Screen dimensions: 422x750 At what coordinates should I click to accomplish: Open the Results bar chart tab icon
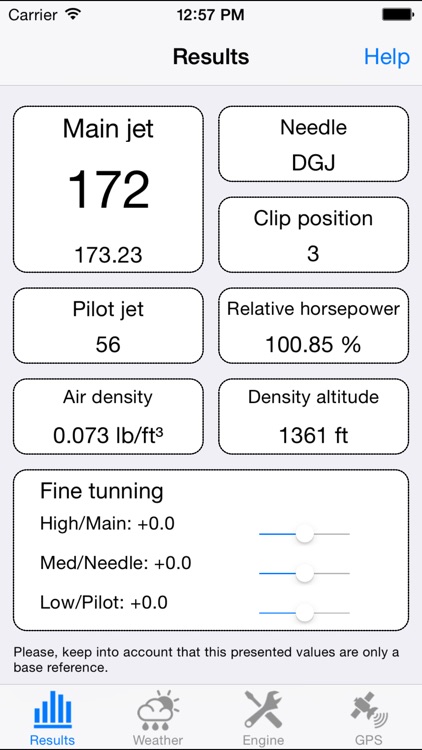(53, 710)
